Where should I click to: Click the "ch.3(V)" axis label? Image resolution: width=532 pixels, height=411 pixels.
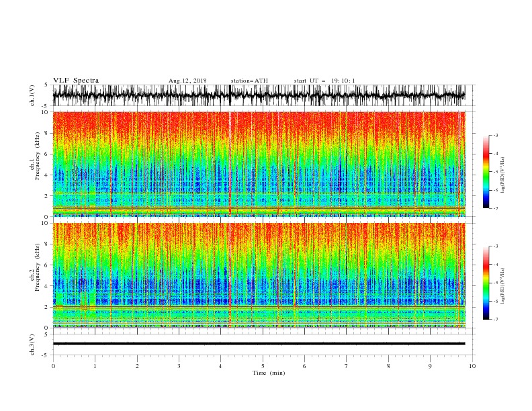(32, 345)
